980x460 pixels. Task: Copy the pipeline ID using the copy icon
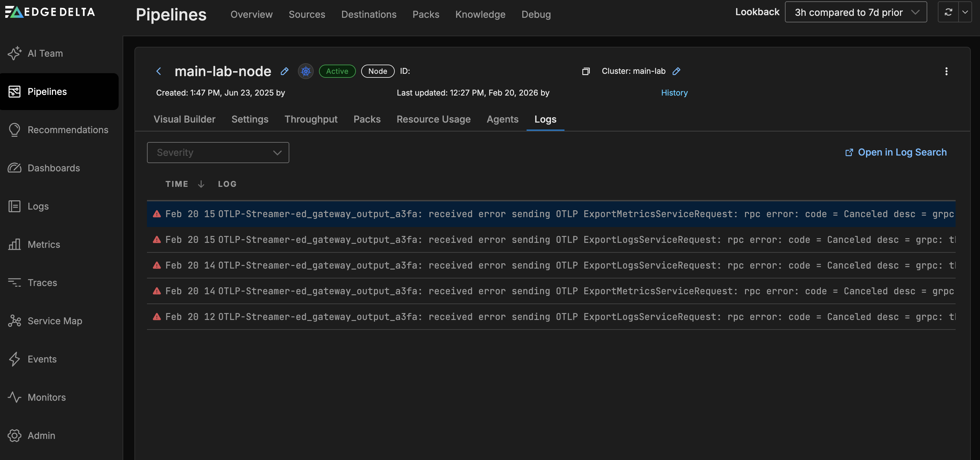586,71
